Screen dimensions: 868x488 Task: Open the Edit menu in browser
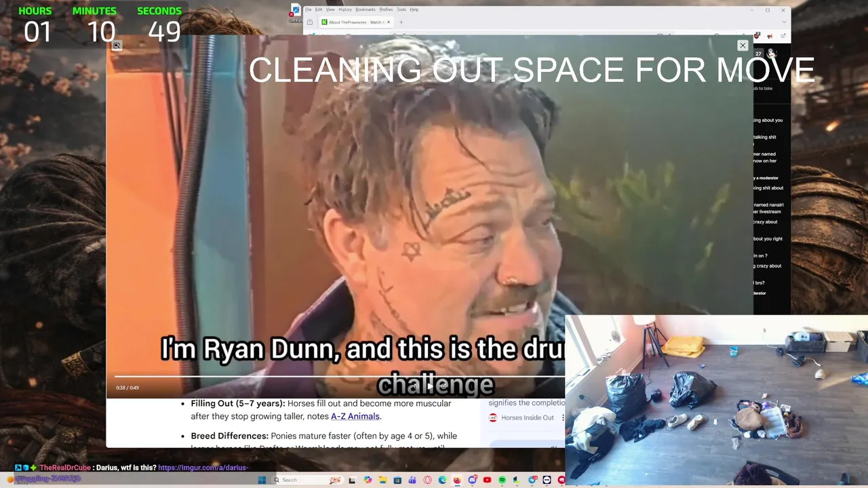tap(319, 9)
